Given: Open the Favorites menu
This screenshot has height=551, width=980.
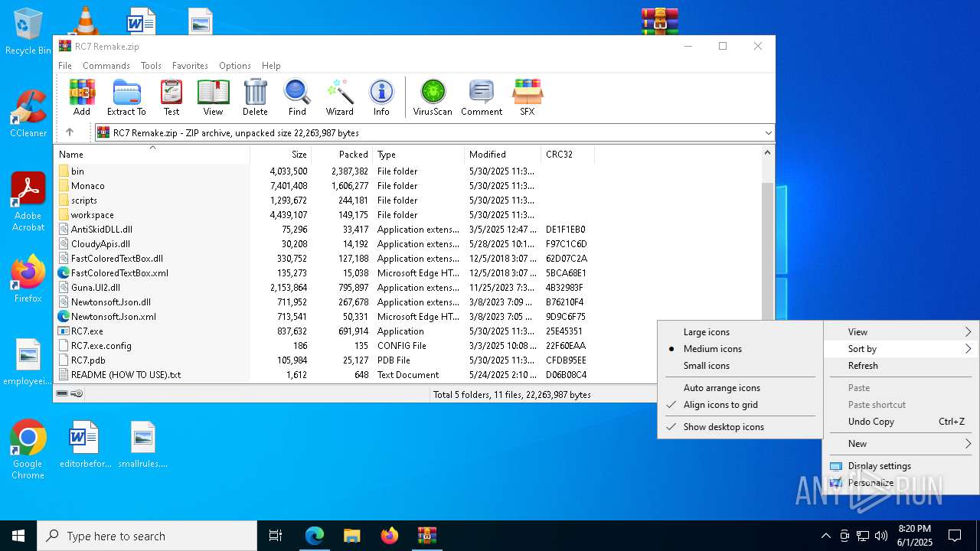Looking at the screenshot, I should click(190, 66).
